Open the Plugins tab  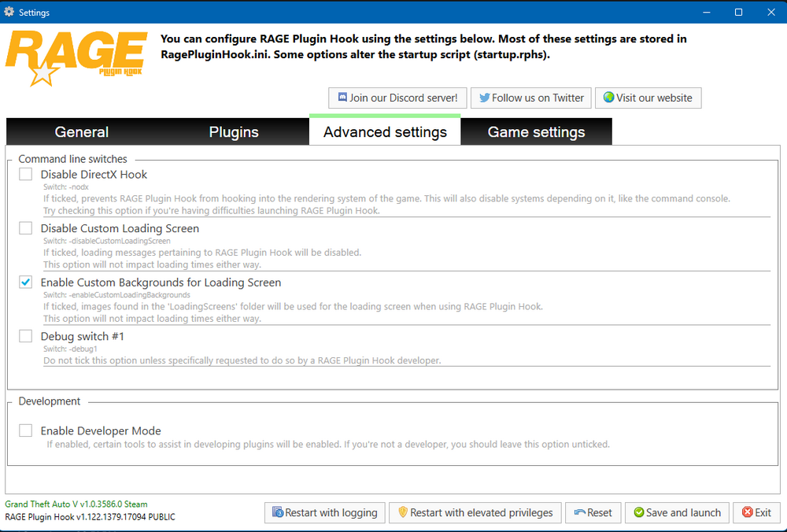[234, 131]
